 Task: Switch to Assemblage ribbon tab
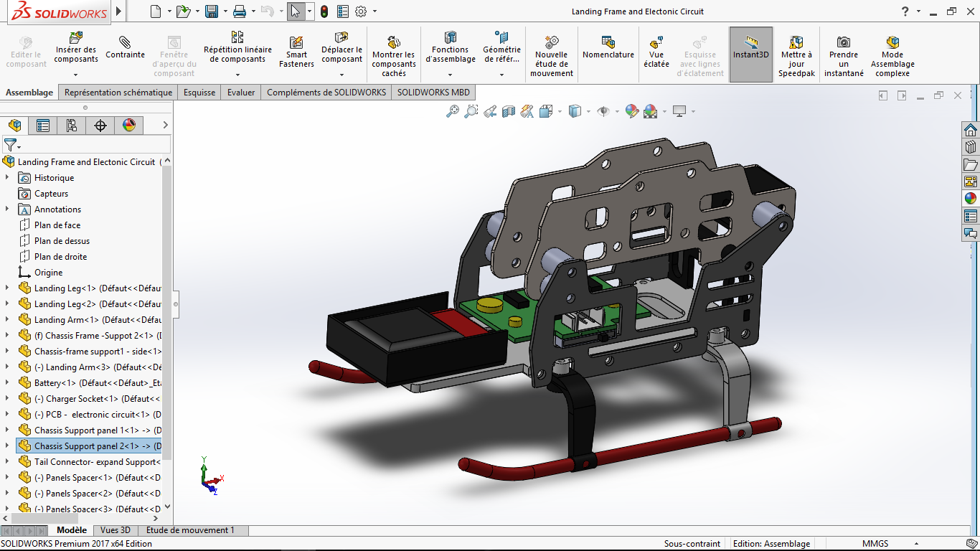click(x=29, y=93)
